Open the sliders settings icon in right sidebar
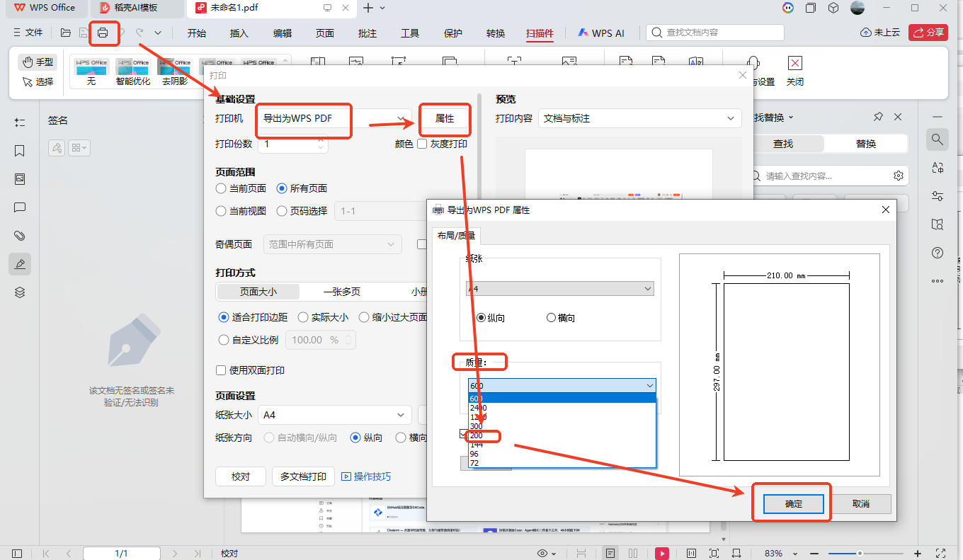 coord(938,196)
